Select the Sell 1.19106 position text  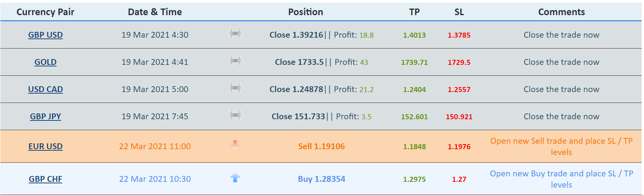[x=321, y=146]
